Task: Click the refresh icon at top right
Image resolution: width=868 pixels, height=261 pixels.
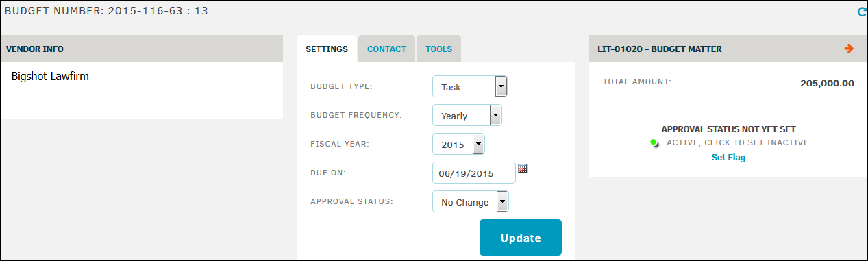Action: click(862, 12)
